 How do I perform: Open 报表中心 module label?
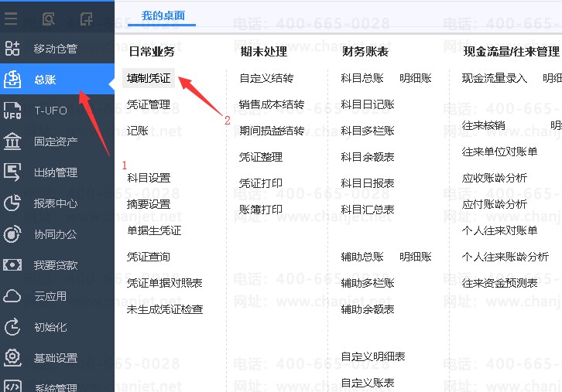(56, 203)
